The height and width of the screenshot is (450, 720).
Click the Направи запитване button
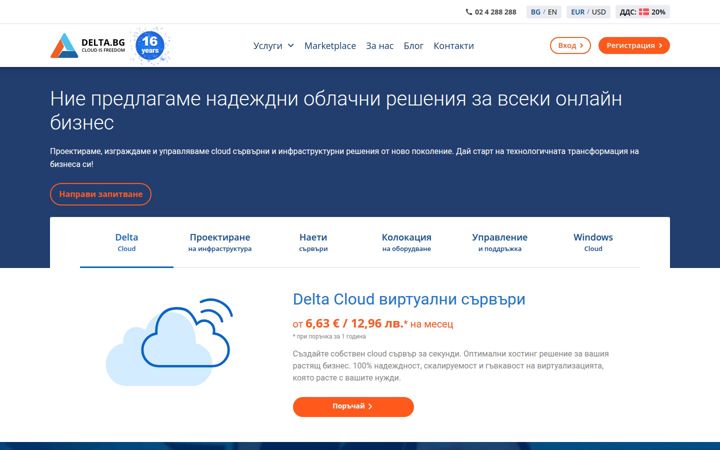coord(101,194)
